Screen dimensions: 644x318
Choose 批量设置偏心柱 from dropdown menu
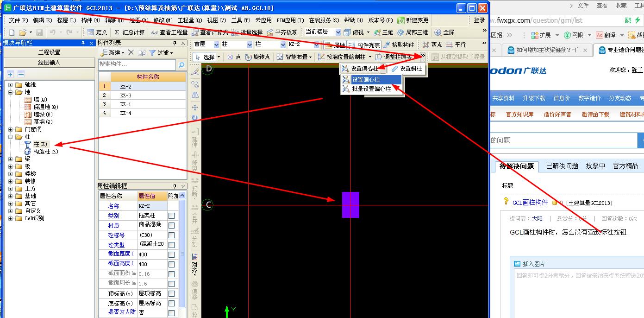pos(371,89)
